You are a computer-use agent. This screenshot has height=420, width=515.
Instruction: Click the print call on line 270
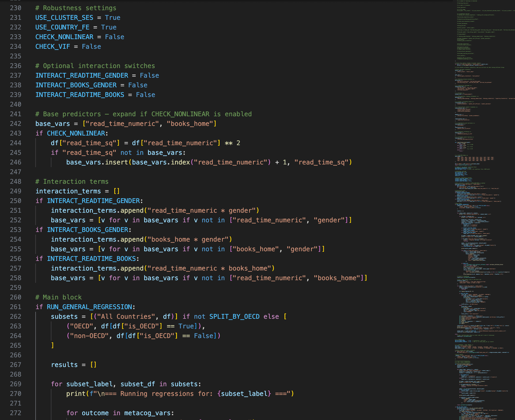76,394
